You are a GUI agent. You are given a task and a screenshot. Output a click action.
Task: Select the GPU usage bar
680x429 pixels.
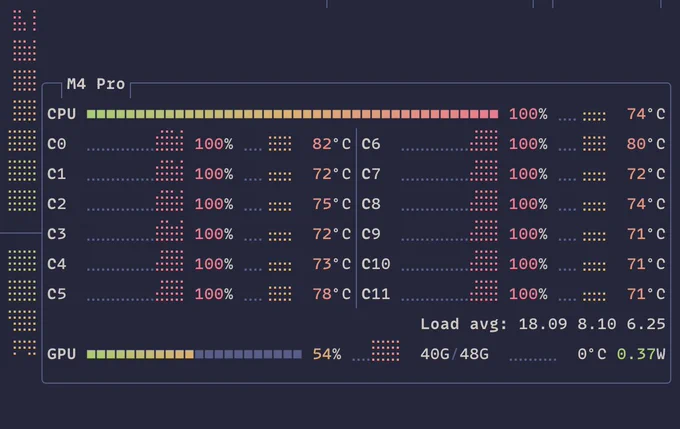194,354
